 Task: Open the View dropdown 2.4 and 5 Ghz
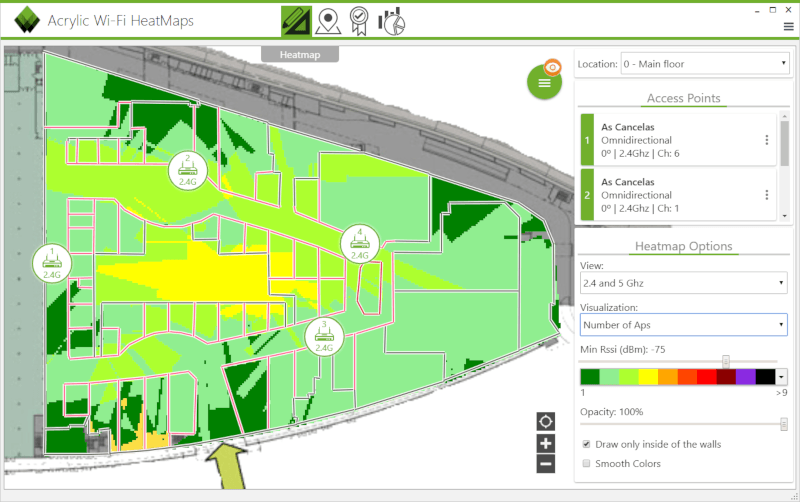pyautogui.click(x=684, y=283)
